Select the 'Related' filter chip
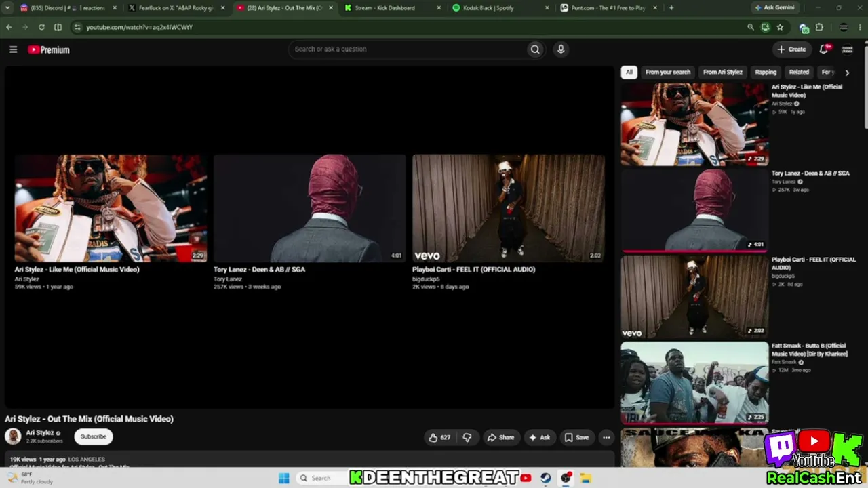Image resolution: width=868 pixels, height=488 pixels. click(x=799, y=72)
